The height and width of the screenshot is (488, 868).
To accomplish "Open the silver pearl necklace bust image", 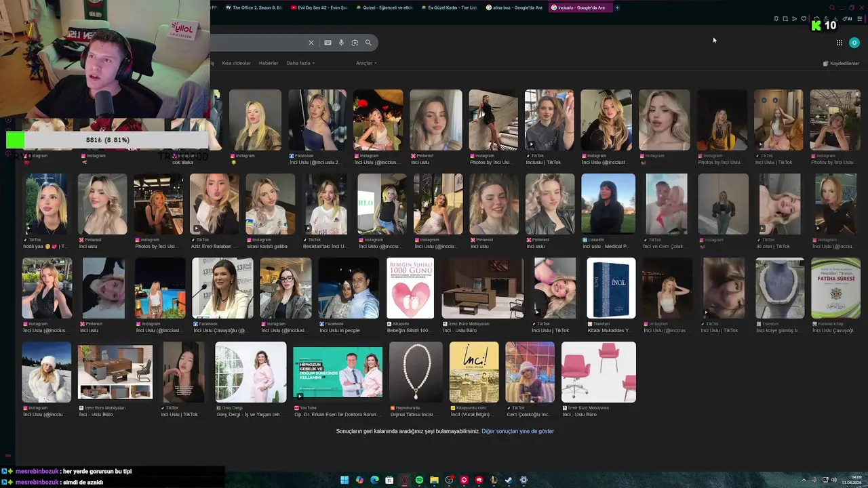I will coord(780,288).
